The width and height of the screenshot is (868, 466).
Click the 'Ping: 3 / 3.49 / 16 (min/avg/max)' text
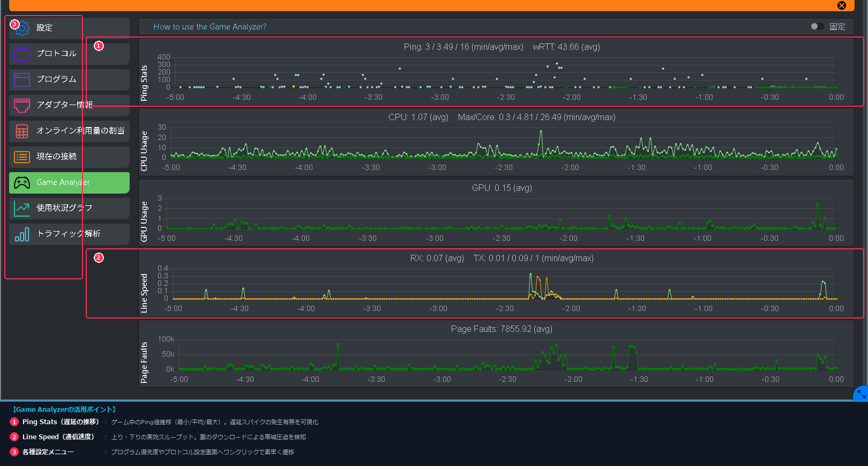pyautogui.click(x=463, y=47)
